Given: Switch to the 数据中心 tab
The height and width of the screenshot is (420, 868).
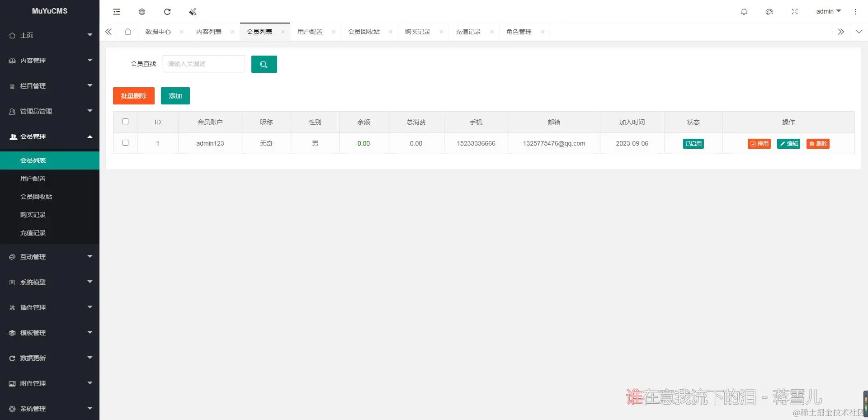Looking at the screenshot, I should pos(158,32).
